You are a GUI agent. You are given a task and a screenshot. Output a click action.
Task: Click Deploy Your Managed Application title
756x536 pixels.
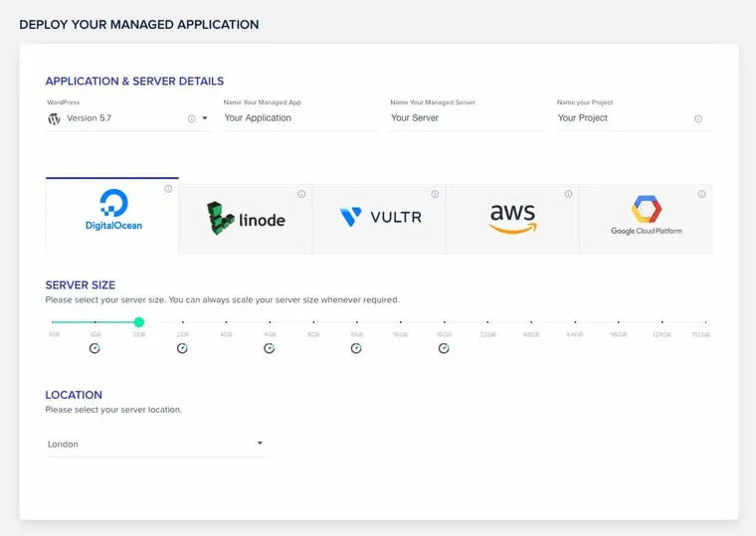tap(139, 25)
